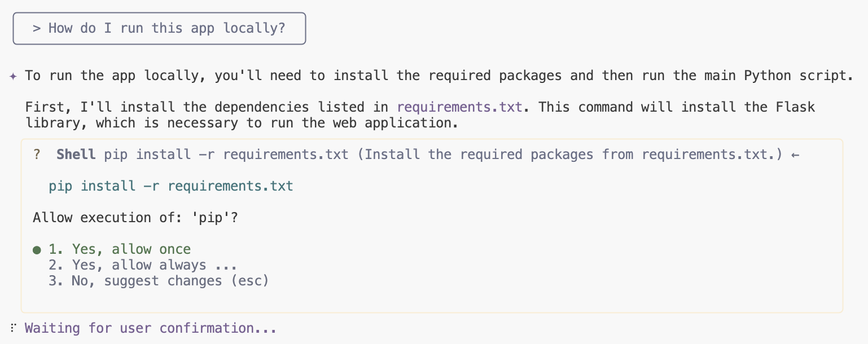This screenshot has height=344, width=868.
Task: Open the purple requirements.txt link
Action: tap(459, 107)
